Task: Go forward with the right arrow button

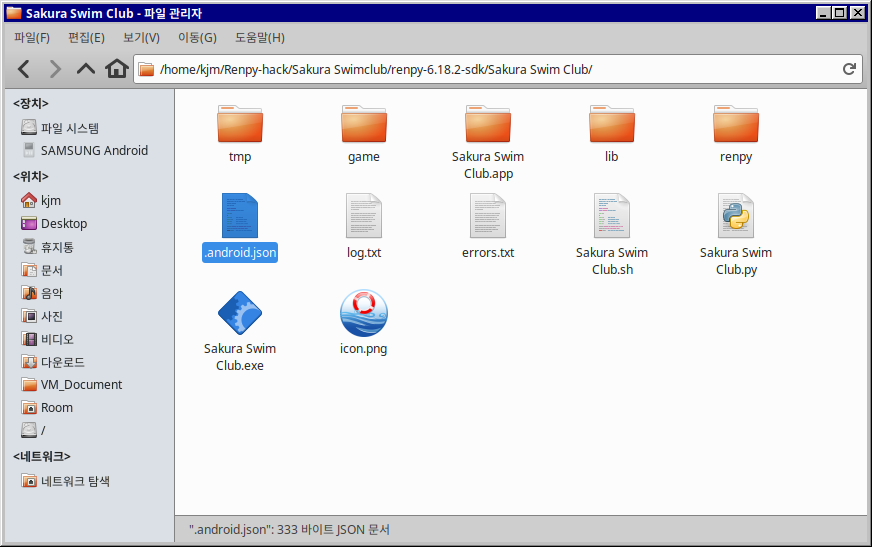Action: [54, 69]
